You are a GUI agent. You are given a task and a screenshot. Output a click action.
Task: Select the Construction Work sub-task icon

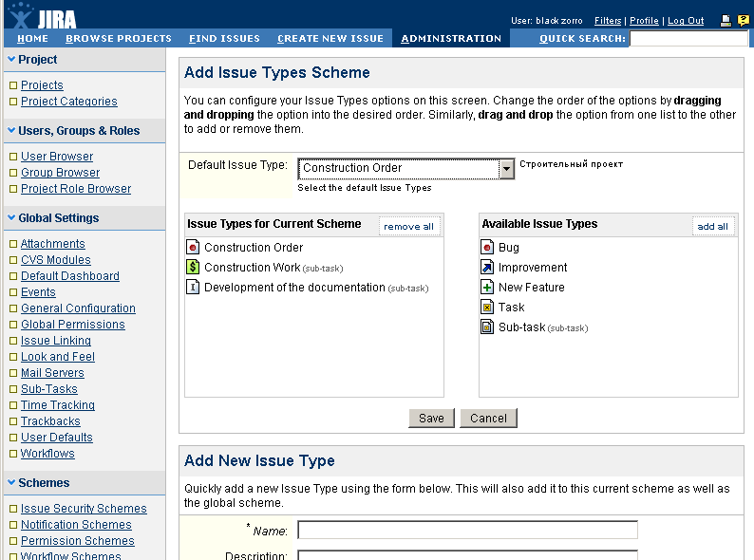coord(193,268)
